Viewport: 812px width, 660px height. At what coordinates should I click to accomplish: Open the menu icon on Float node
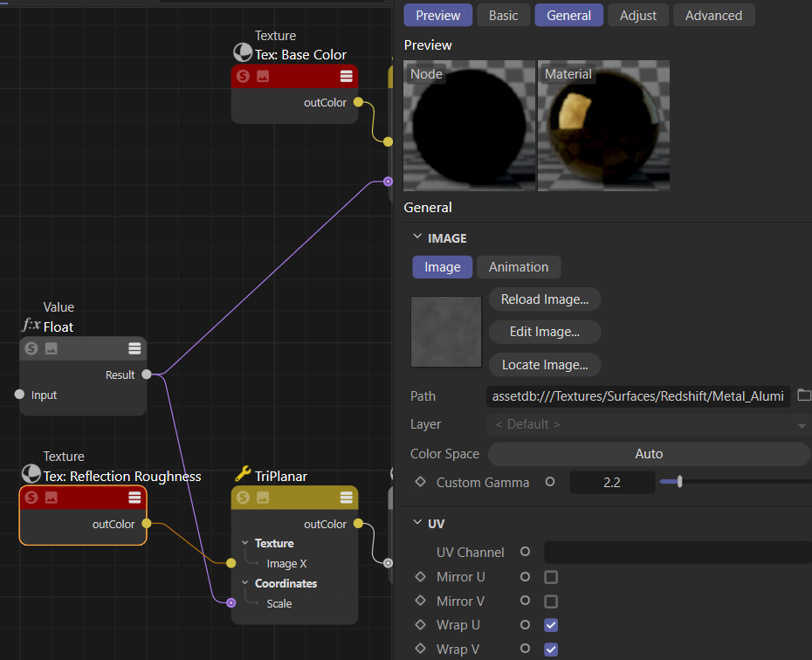click(134, 348)
